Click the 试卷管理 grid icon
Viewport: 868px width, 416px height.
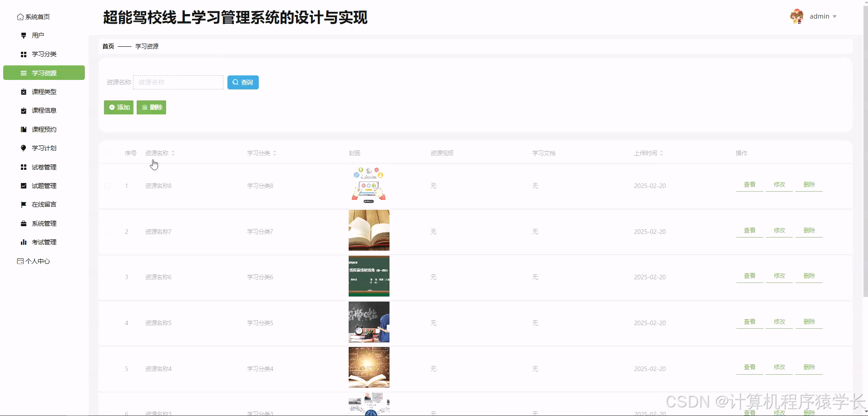coord(24,167)
